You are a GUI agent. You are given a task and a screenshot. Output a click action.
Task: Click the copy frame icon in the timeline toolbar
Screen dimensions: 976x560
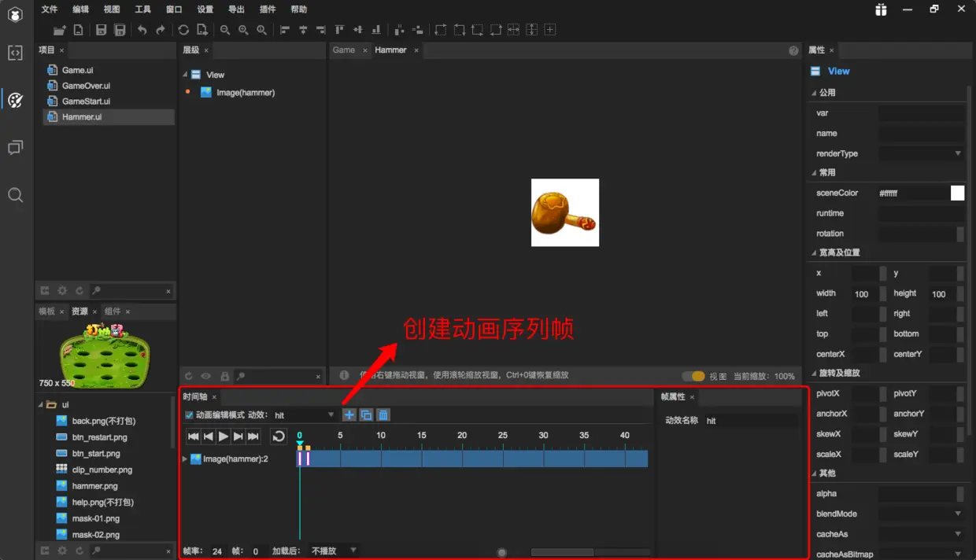(365, 414)
